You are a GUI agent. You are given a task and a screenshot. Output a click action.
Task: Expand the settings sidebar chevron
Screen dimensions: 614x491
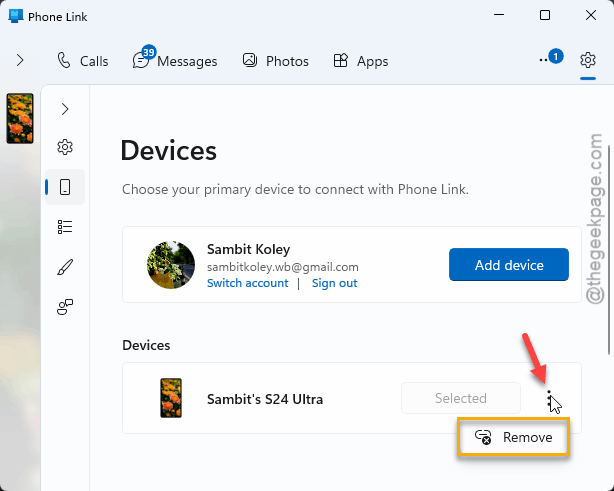(x=65, y=109)
